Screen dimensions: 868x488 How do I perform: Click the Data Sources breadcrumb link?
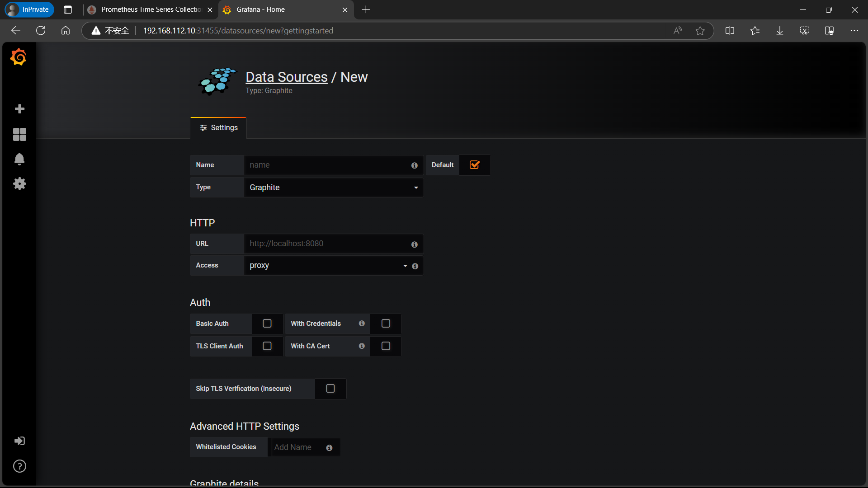(x=286, y=77)
